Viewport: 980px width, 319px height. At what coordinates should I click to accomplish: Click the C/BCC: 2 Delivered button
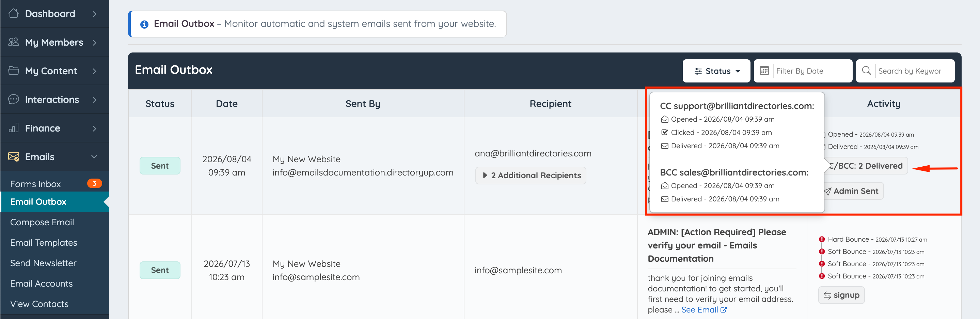(x=865, y=166)
